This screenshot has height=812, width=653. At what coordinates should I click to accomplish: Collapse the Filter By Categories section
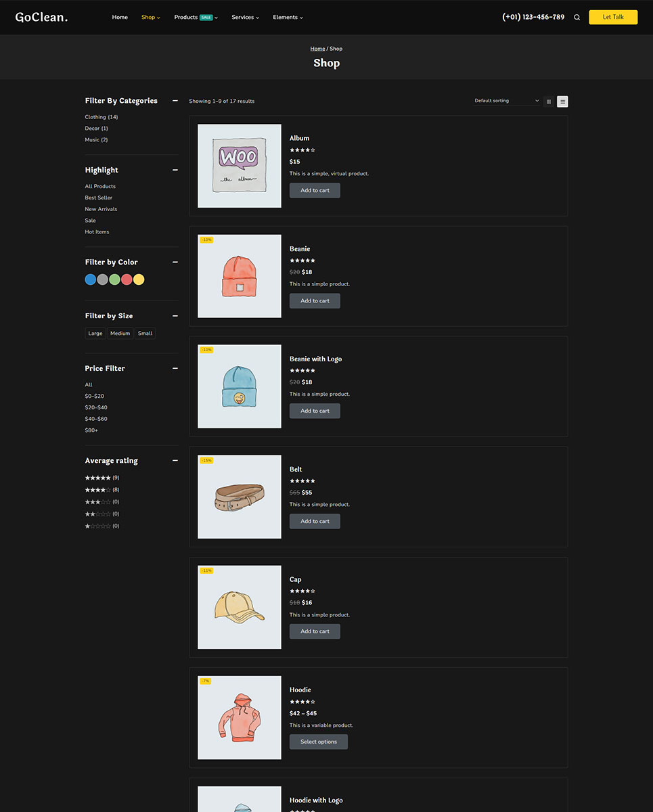175,101
